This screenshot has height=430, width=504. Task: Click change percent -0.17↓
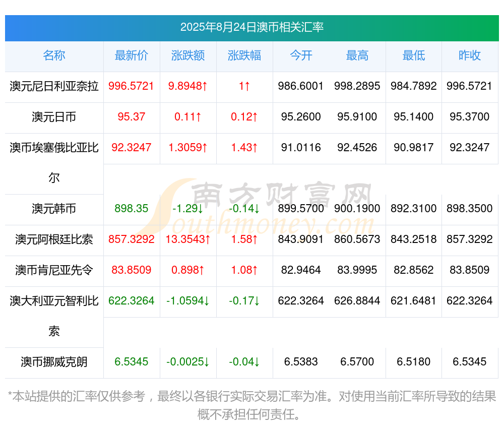(244, 301)
